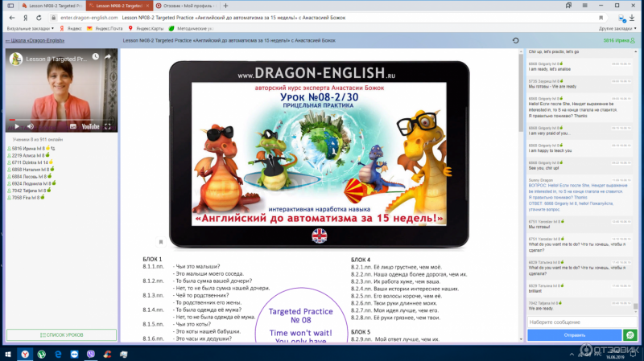Open a new browser tab

(x=225, y=6)
